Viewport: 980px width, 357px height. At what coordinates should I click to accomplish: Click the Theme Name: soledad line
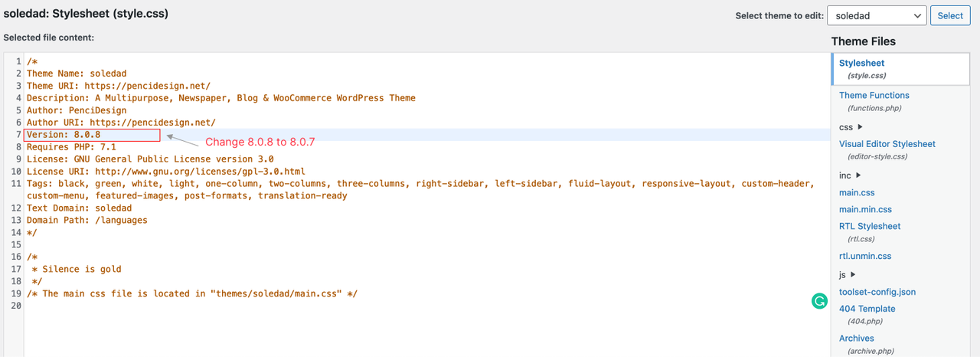click(x=77, y=74)
